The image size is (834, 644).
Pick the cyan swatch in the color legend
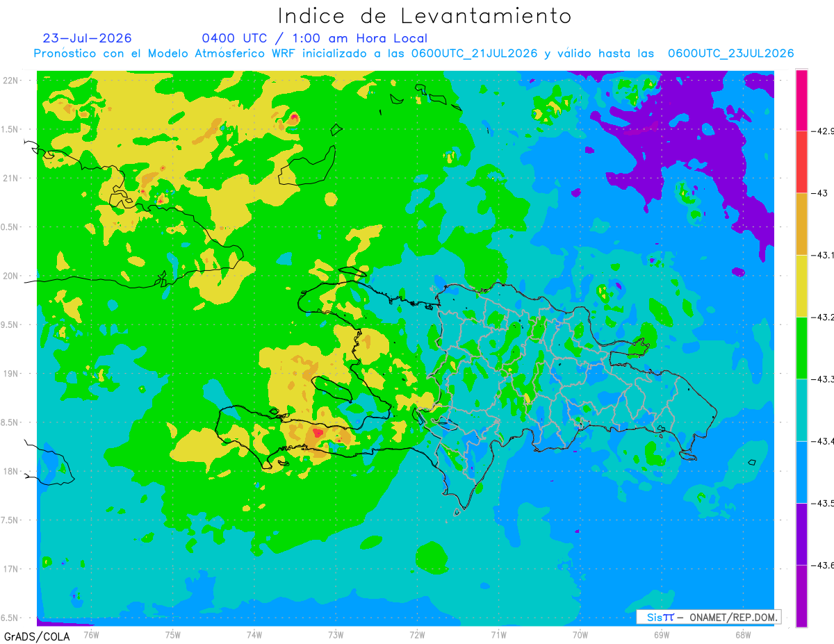tap(801, 410)
